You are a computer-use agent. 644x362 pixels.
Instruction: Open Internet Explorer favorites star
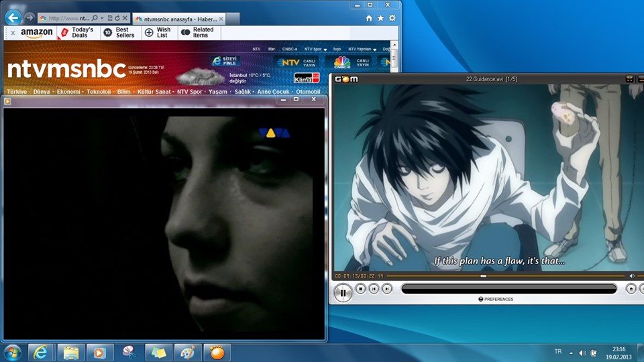click(x=381, y=18)
